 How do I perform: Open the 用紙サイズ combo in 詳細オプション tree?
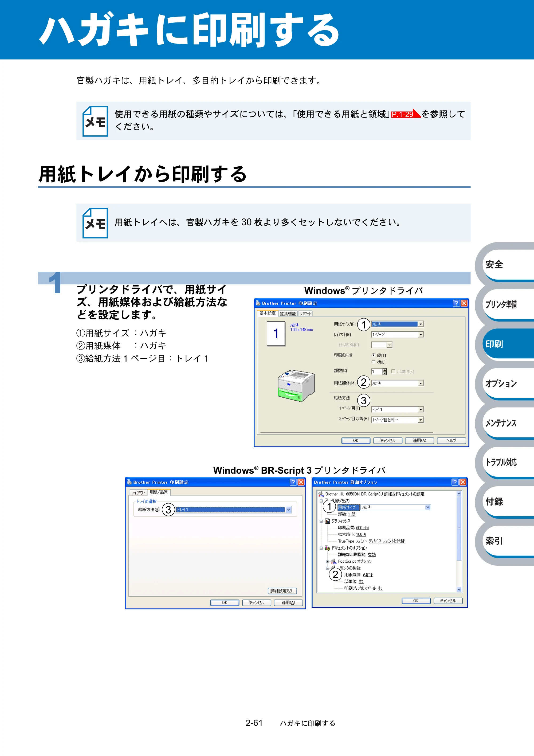(x=396, y=507)
